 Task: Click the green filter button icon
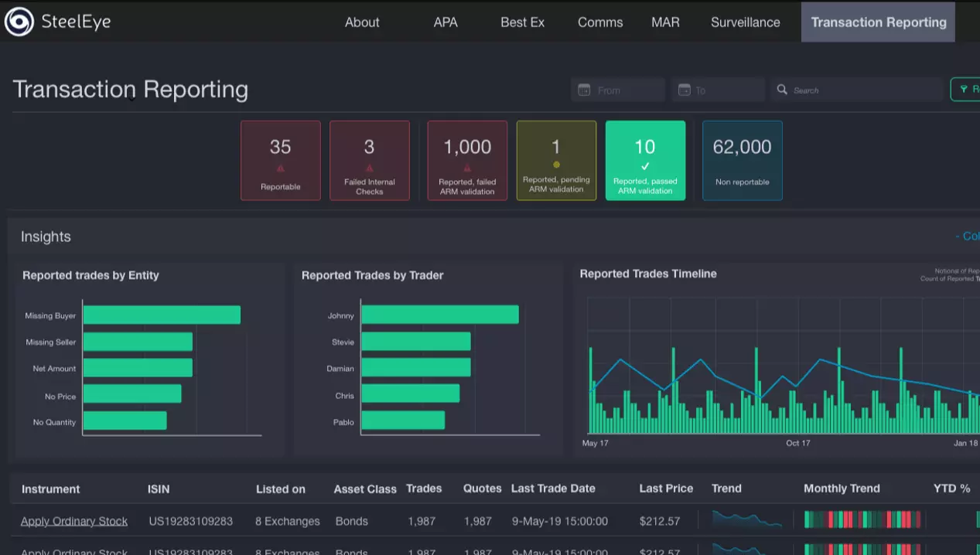click(964, 90)
